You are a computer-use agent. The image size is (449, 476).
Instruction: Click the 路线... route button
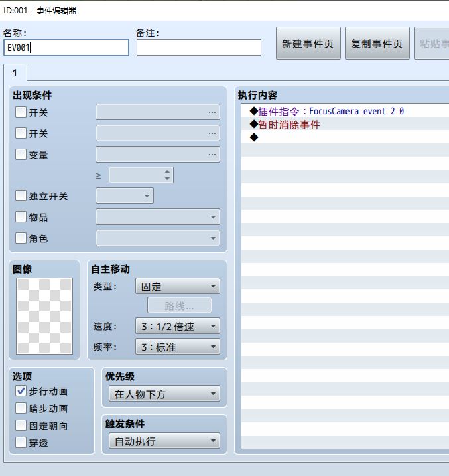180,305
